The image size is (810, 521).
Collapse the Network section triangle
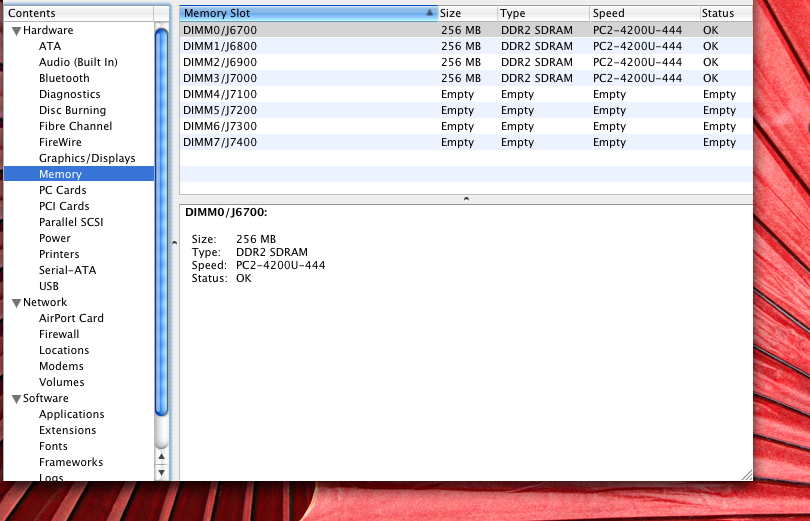(x=17, y=303)
